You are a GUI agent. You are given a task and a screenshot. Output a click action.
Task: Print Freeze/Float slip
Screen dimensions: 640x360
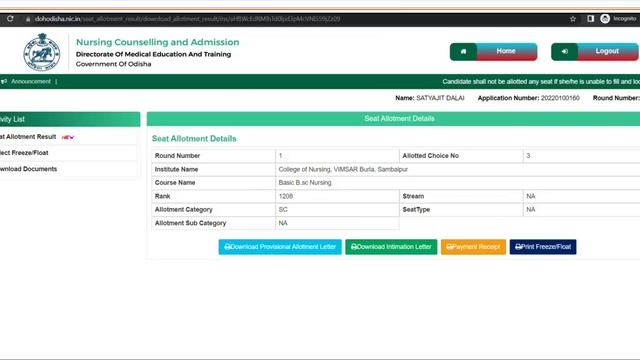click(543, 247)
